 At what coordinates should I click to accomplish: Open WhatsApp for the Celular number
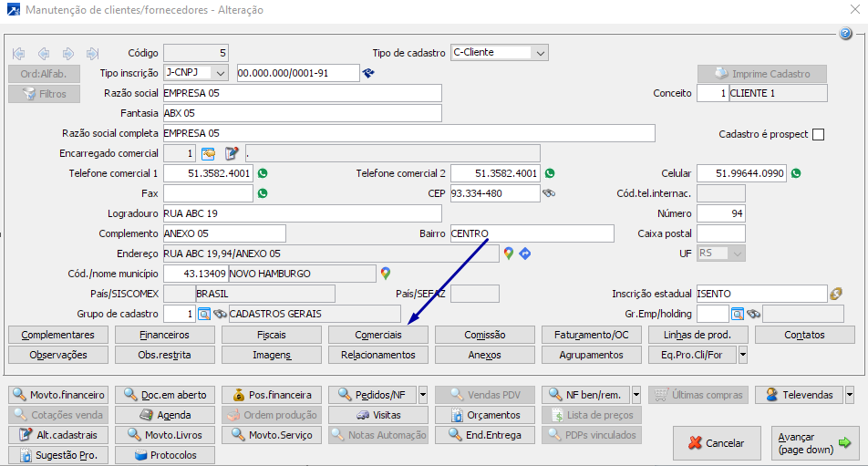pos(796,173)
